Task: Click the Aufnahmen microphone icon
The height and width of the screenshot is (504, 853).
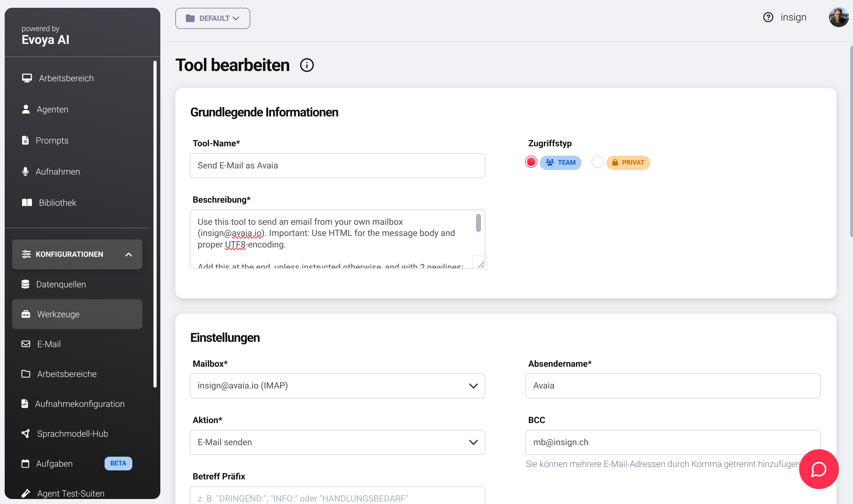Action: 26,172
